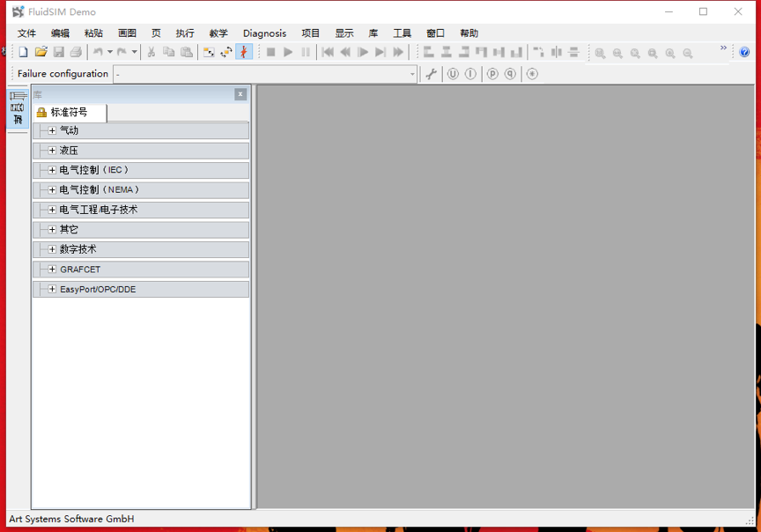This screenshot has height=532, width=761.
Task: Click the Play simulation button
Action: (288, 53)
